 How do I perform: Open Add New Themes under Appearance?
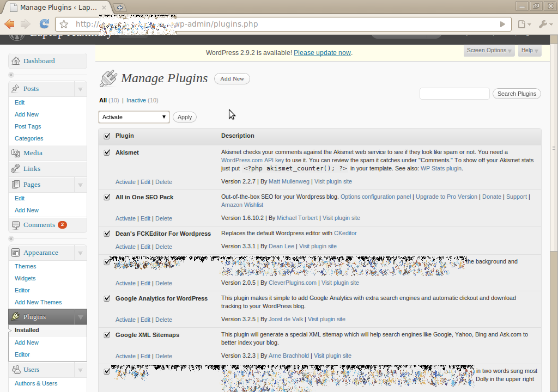pyautogui.click(x=38, y=302)
